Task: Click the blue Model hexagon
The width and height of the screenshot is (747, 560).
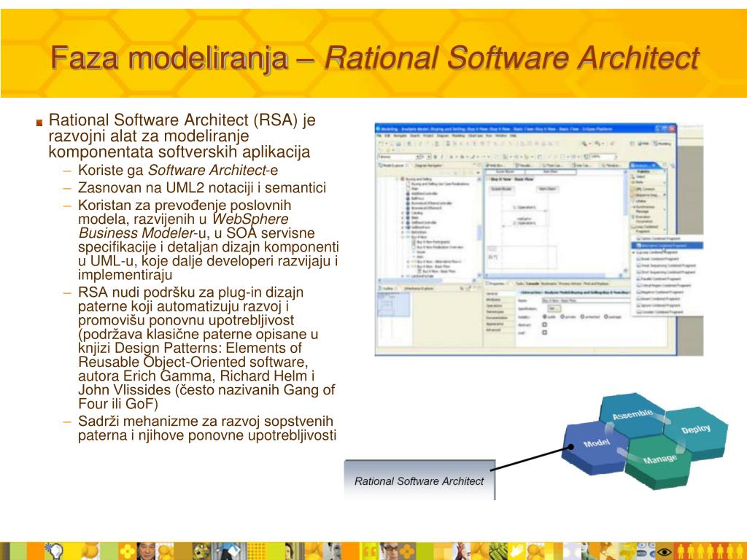Action: pos(595,447)
